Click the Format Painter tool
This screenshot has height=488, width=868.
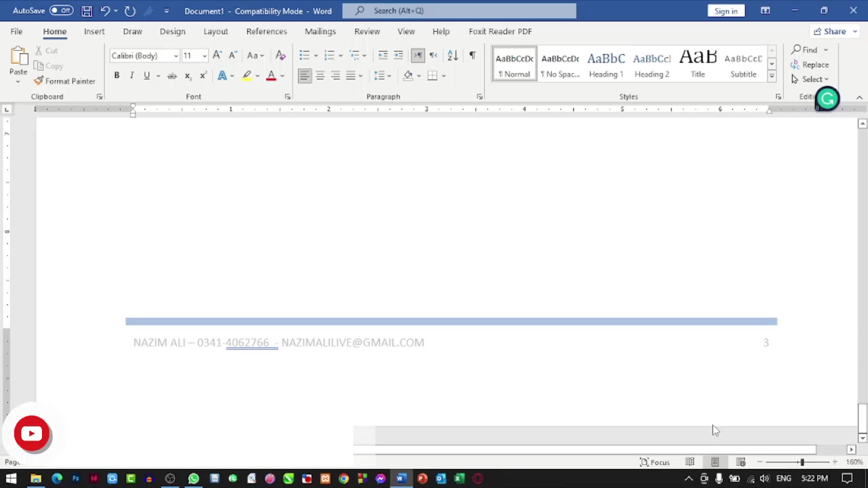pos(64,81)
